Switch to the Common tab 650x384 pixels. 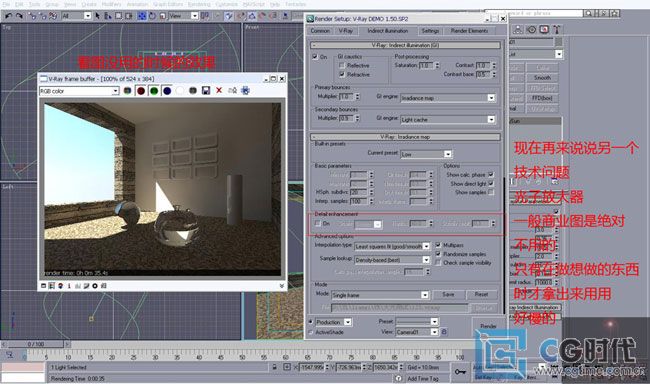(x=320, y=31)
